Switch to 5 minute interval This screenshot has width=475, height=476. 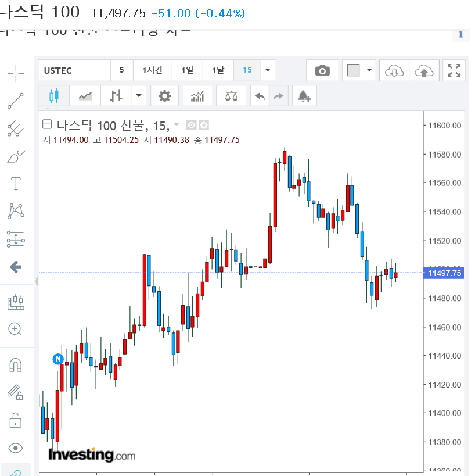click(x=121, y=70)
